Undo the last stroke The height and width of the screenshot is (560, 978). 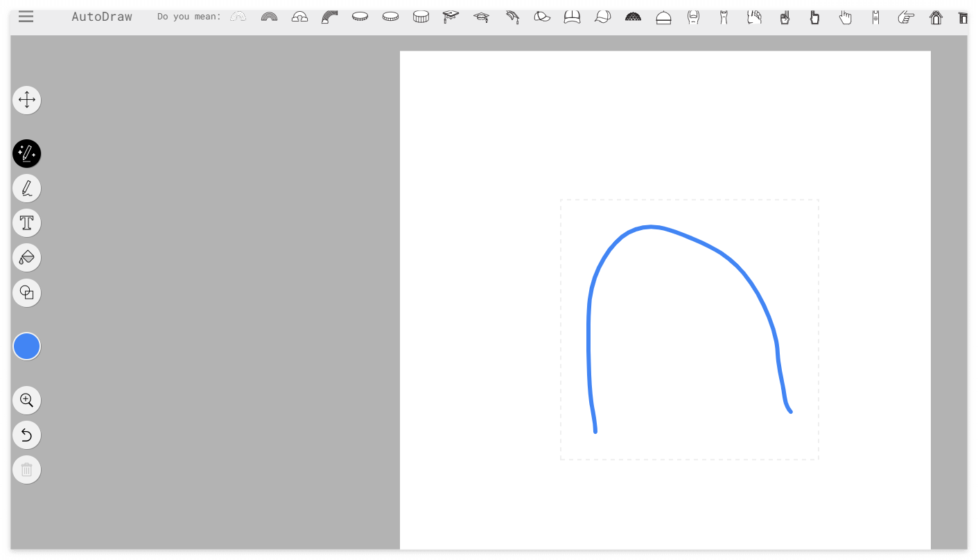[26, 435]
